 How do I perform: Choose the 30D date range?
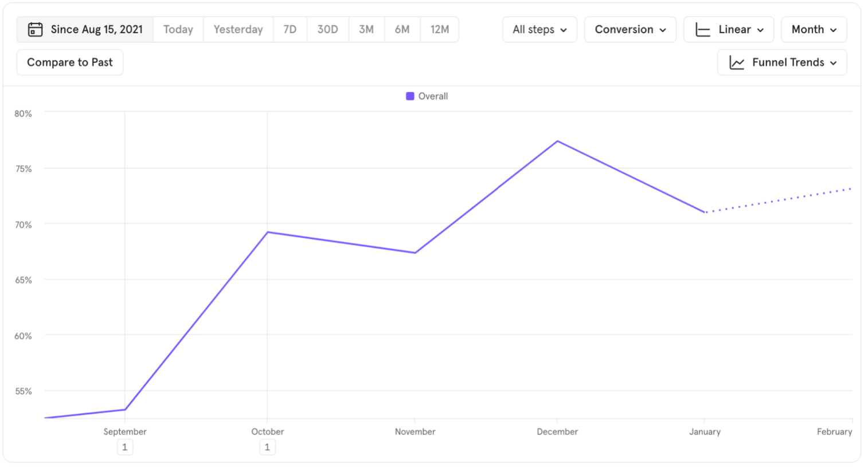coord(327,30)
